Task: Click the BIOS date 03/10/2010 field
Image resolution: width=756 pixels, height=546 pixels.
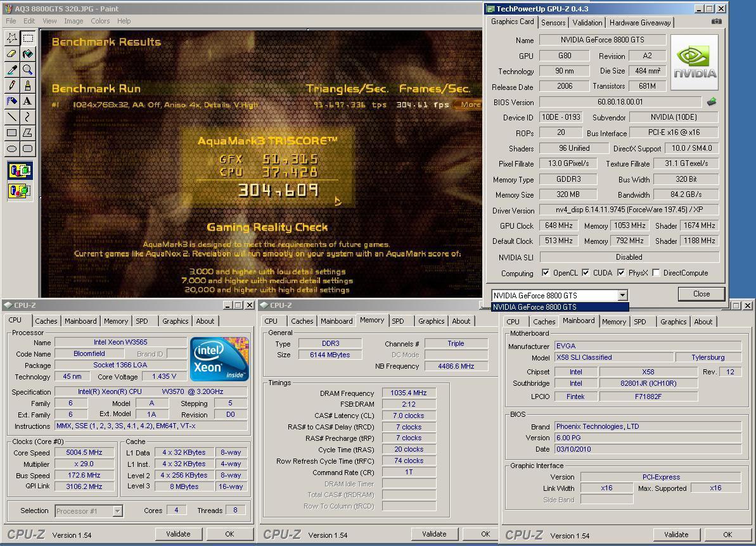Action: coord(648,449)
